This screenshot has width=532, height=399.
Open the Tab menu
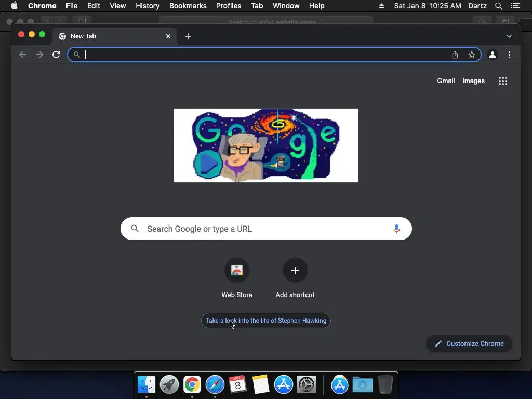click(257, 6)
